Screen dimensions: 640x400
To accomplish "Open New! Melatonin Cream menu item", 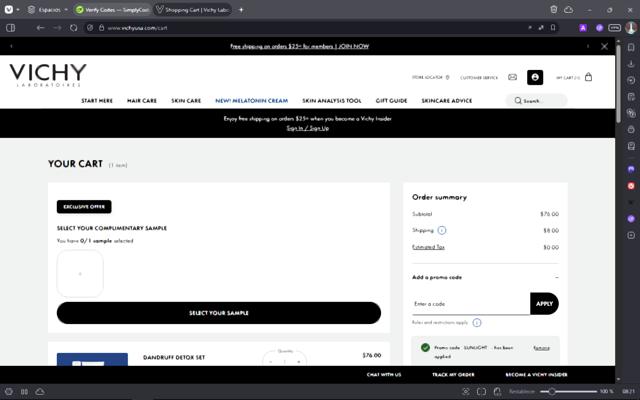I will pyautogui.click(x=251, y=100).
